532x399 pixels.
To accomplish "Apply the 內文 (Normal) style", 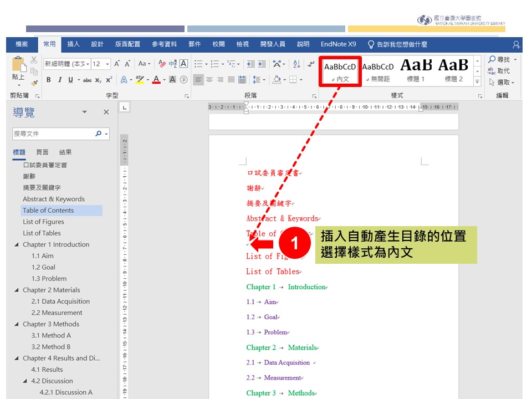I will (340, 71).
